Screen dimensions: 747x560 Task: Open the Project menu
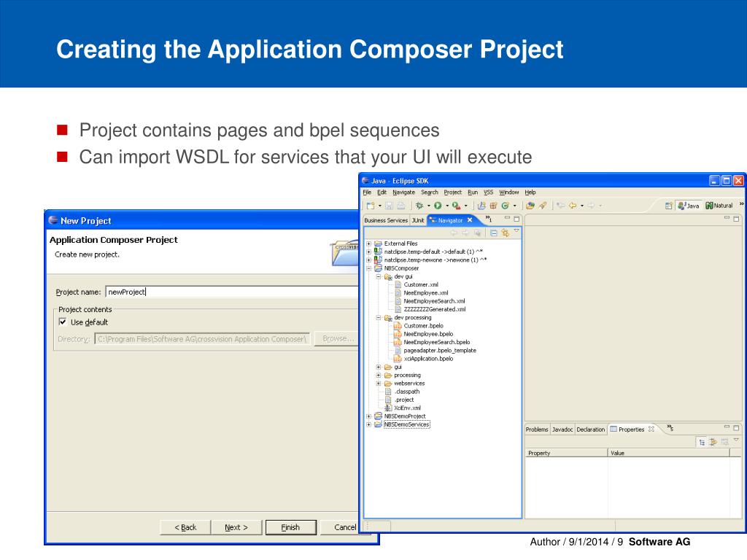452,192
